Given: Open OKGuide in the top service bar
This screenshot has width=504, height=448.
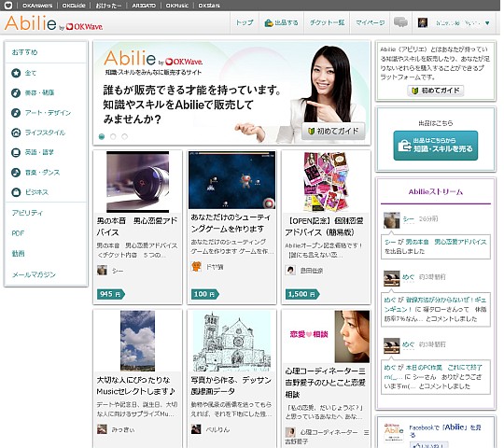Looking at the screenshot, I should coord(74,6).
